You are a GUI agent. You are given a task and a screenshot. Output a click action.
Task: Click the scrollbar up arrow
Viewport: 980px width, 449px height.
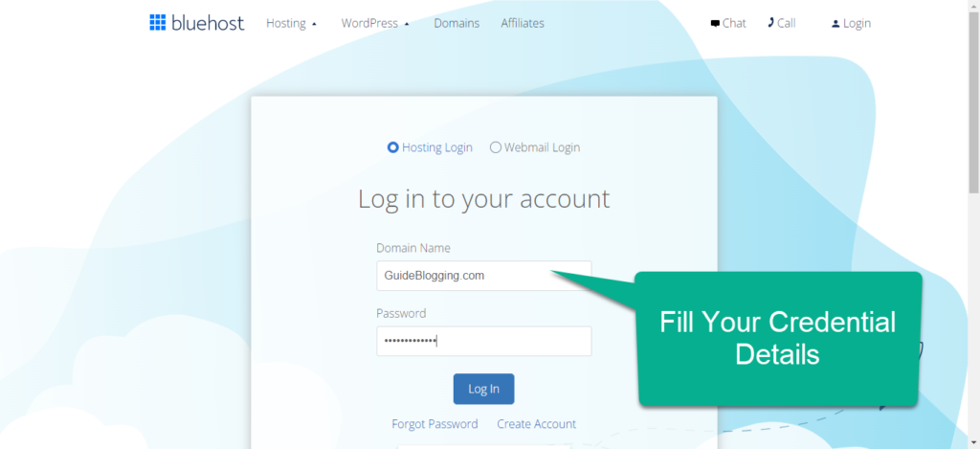(973, 6)
